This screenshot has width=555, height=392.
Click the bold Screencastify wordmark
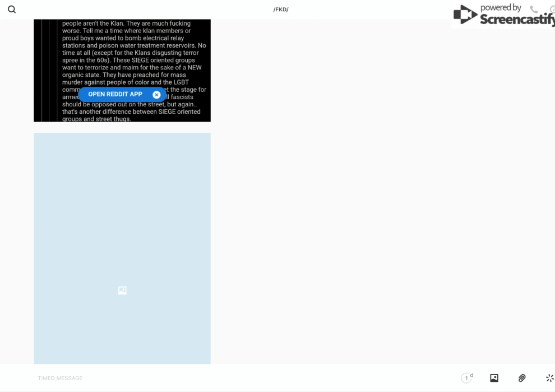coord(516,20)
